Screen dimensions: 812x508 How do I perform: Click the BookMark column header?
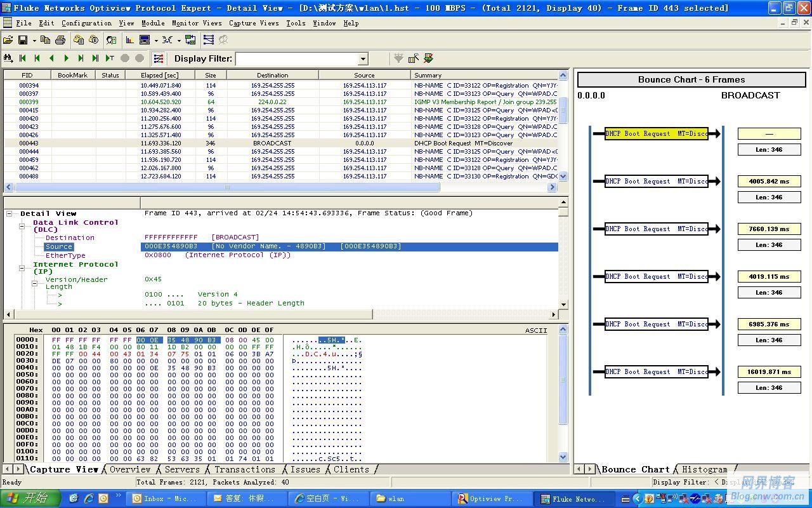(73, 75)
